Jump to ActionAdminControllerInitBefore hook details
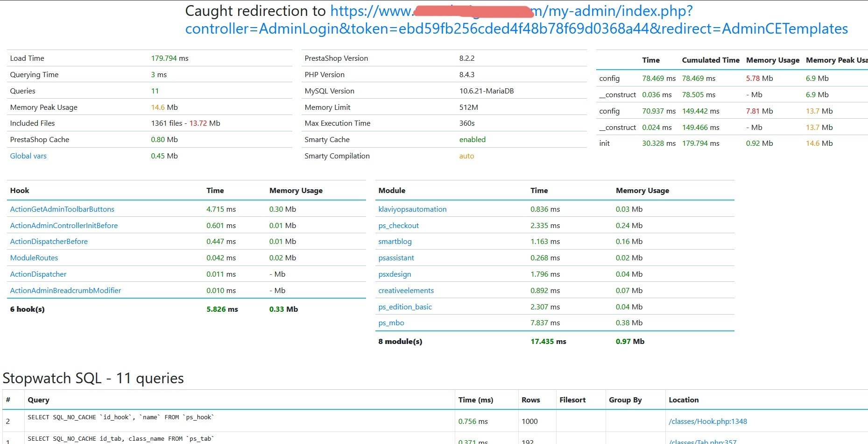Viewport: 868px width, 444px height. coord(64,226)
